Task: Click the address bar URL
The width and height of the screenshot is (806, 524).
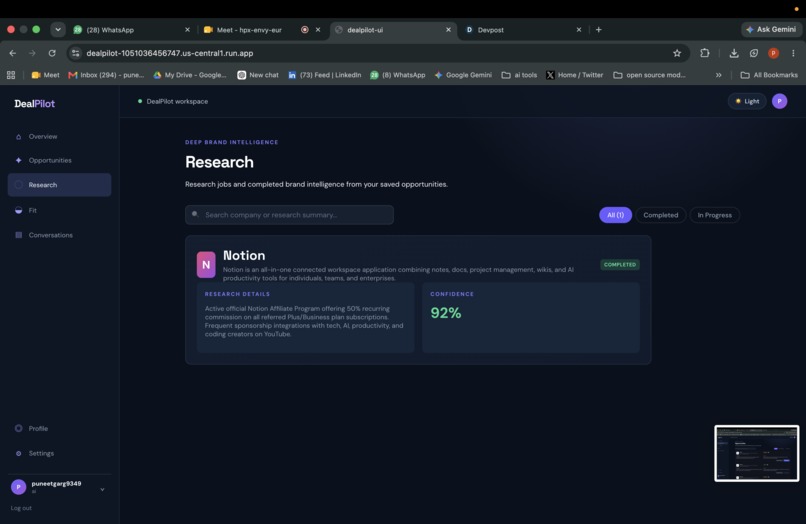Action: coord(170,53)
